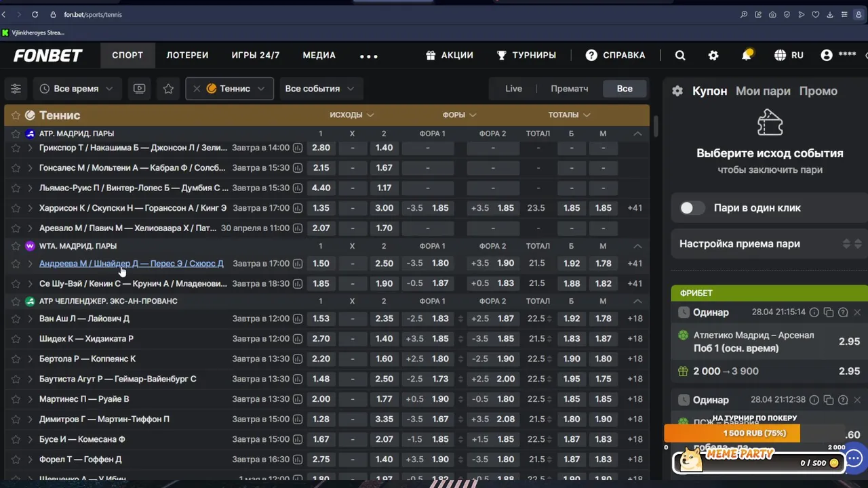Collapse the WTA Мадрид Пары section
Screen dimensions: 868x488
(x=637, y=246)
